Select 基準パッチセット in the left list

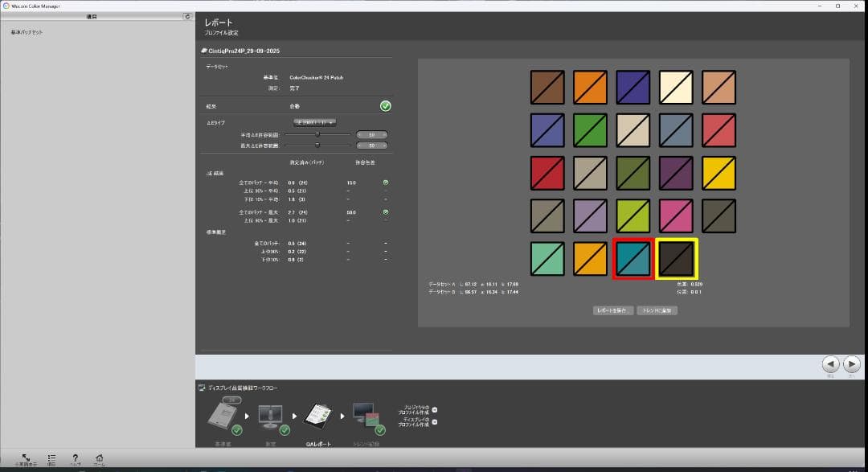(27, 32)
